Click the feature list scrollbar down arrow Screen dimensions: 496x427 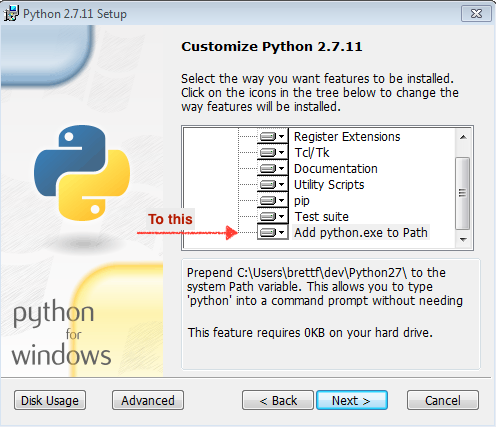click(463, 240)
